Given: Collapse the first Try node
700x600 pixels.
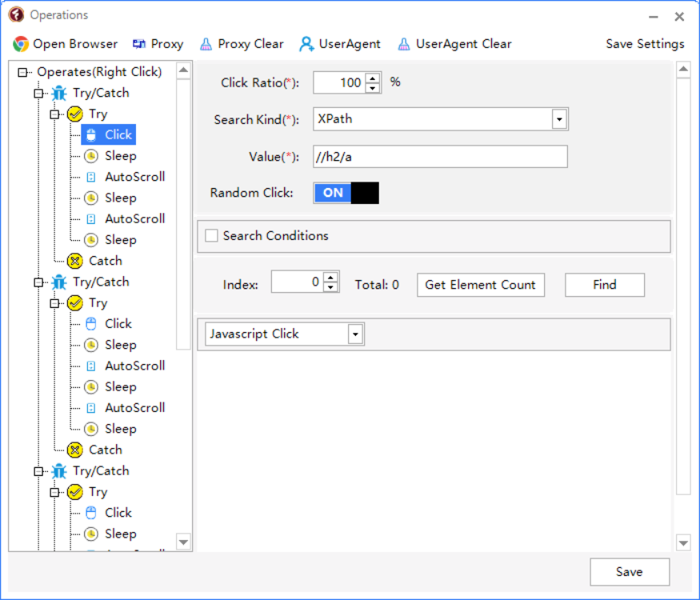Looking at the screenshot, I should 54,114.
